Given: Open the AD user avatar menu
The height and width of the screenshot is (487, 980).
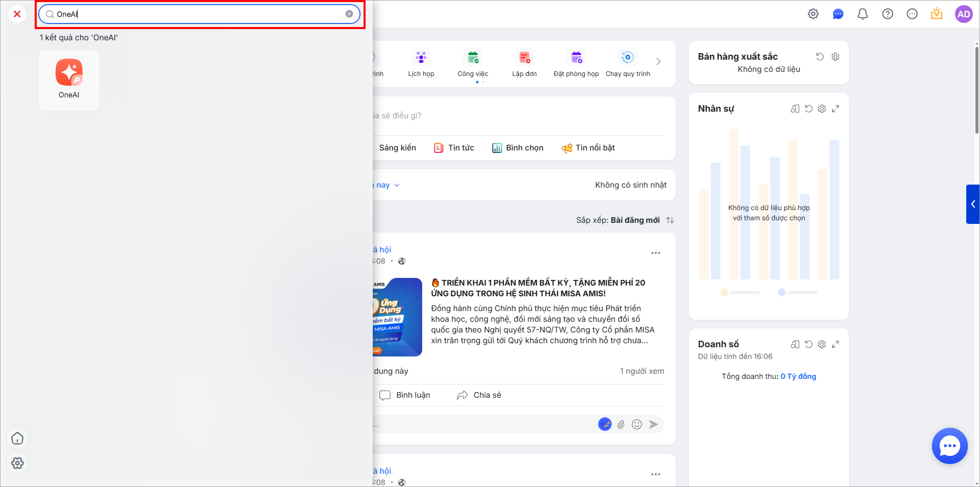Looking at the screenshot, I should [964, 14].
